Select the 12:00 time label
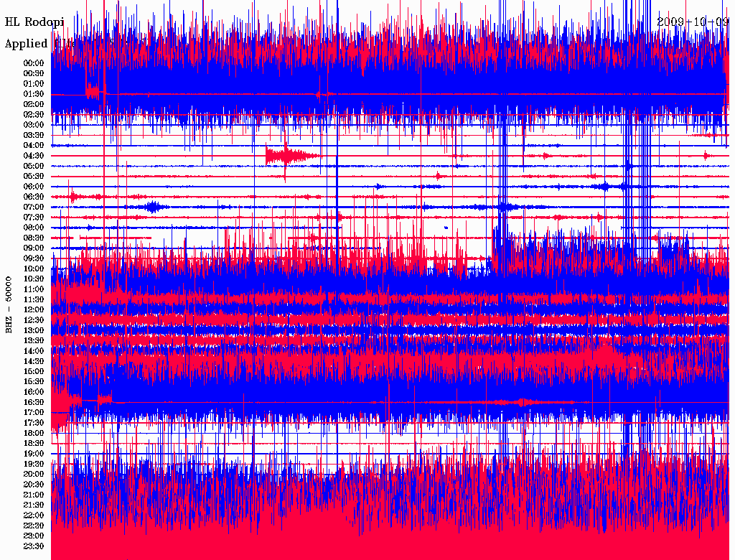735x560 pixels. click(34, 310)
